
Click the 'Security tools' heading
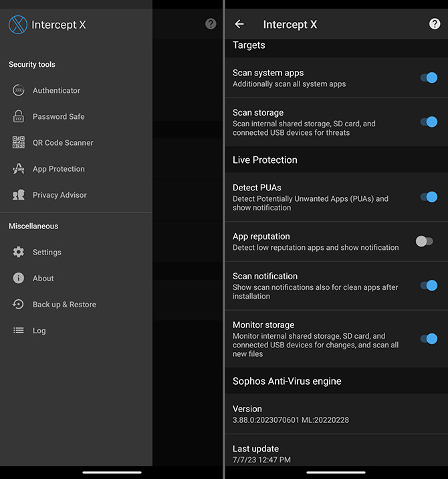pos(32,64)
